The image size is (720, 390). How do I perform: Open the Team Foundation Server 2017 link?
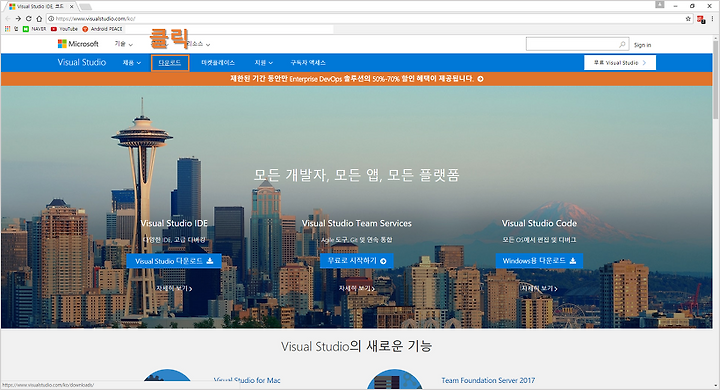(x=488, y=380)
